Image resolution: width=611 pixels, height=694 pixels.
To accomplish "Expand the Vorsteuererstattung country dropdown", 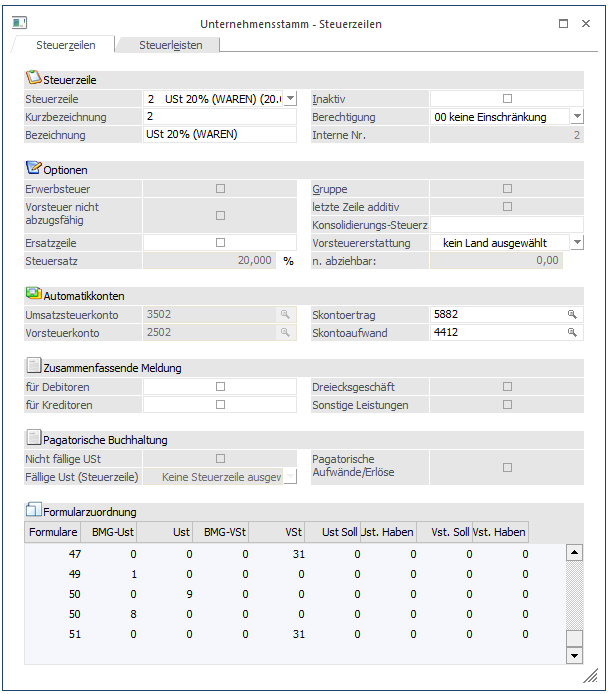I will (x=576, y=242).
